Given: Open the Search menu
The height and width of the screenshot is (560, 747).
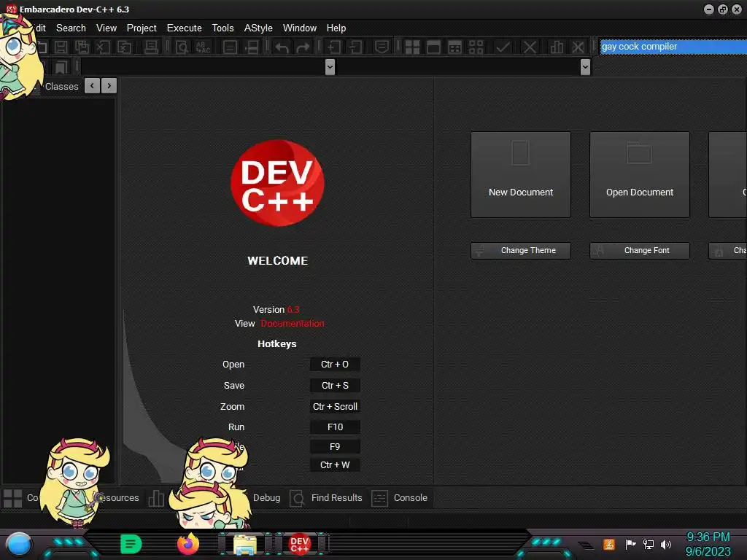Looking at the screenshot, I should pos(71,28).
